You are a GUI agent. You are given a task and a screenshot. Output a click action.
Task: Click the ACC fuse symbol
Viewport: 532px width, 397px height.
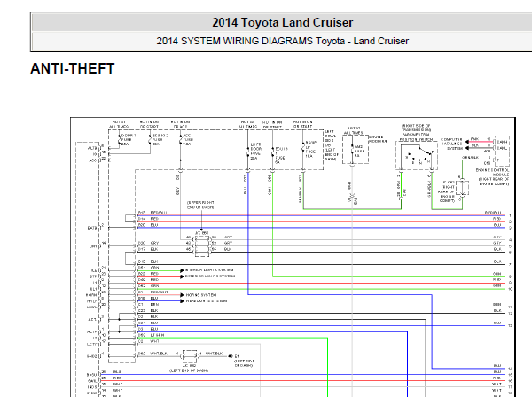click(181, 140)
